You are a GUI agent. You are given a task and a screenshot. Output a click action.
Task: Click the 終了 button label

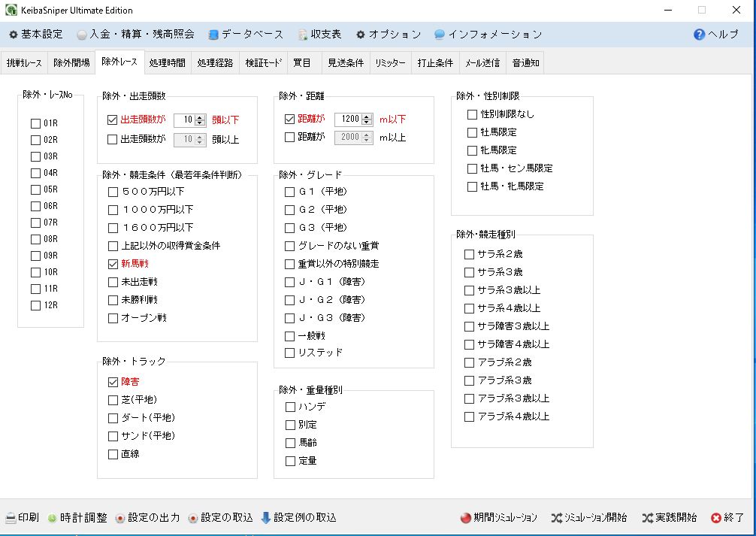734,518
